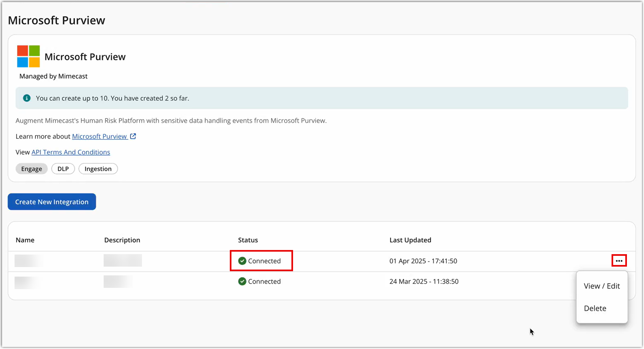Image resolution: width=644 pixels, height=349 pixels.
Task: Click the info icon in the blue banner
Action: 27,98
